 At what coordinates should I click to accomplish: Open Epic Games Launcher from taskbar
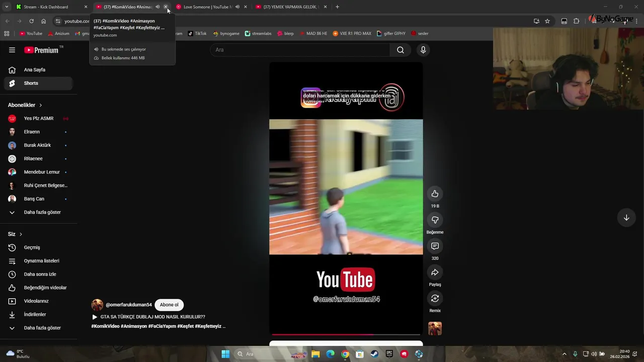click(x=389, y=354)
